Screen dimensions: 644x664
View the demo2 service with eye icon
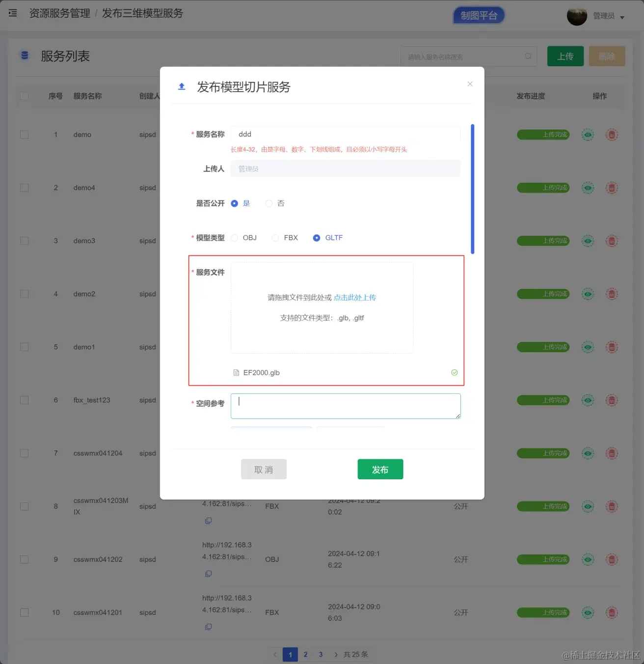(588, 294)
